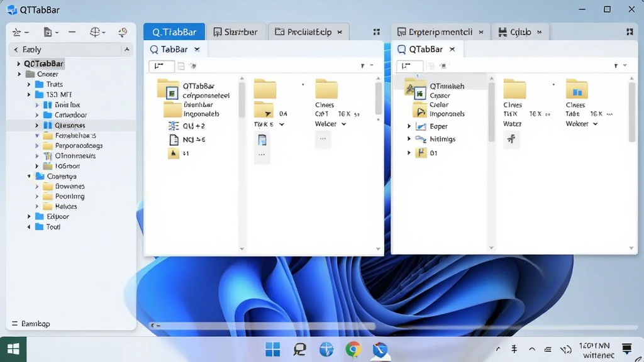Image resolution: width=644 pixels, height=362 pixels.
Task: Click the right pane's rightmost vertical scrollbar thumb
Action: [631, 112]
